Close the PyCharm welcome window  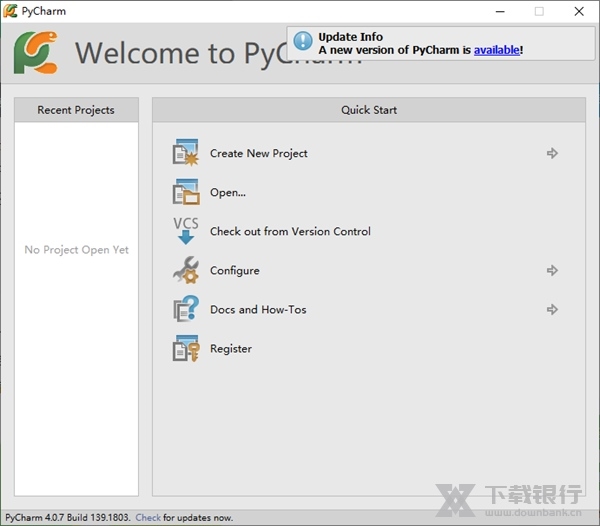click(579, 11)
